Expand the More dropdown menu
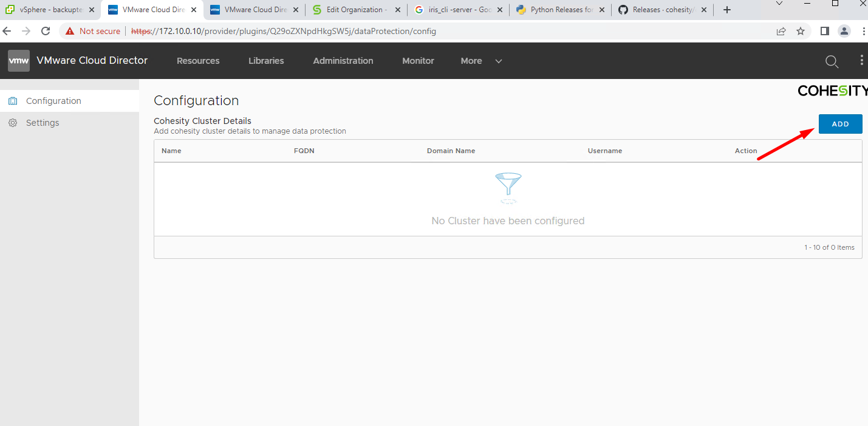Image resolution: width=868 pixels, height=426 pixels. [x=481, y=61]
